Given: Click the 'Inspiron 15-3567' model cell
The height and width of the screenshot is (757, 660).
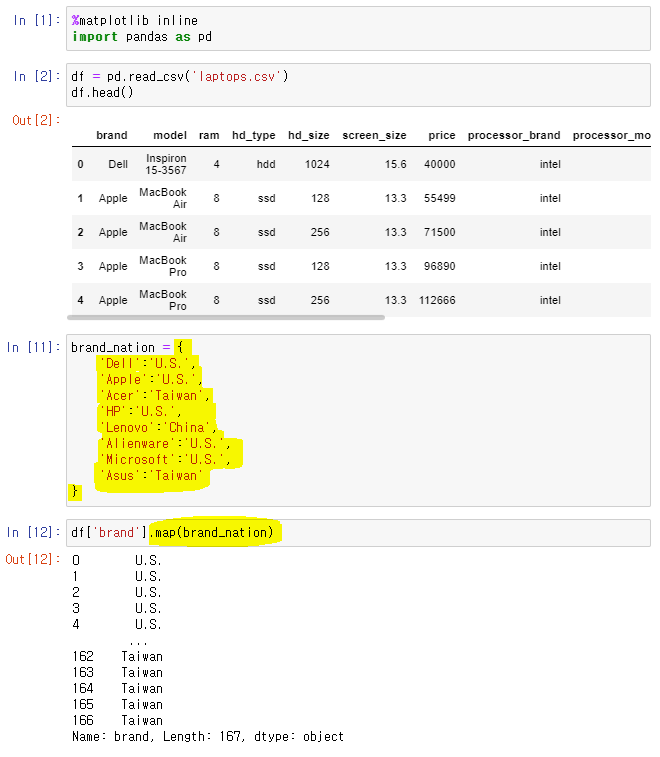Looking at the screenshot, I should (166, 164).
